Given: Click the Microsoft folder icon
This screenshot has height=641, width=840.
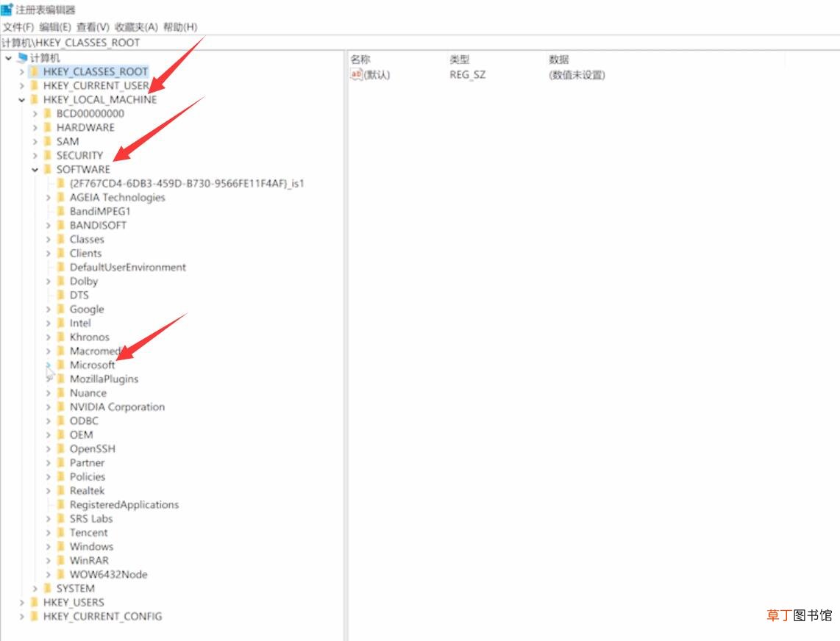Looking at the screenshot, I should (61, 365).
